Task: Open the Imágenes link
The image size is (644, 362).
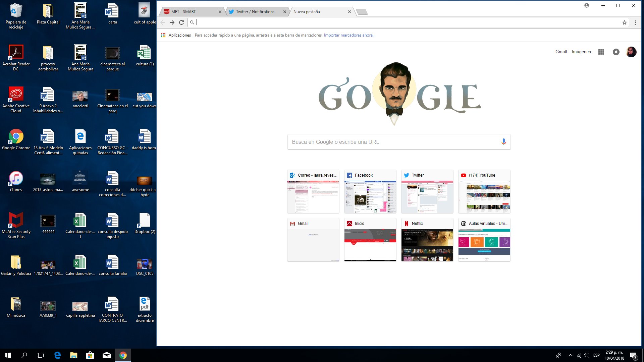Action: point(581,52)
